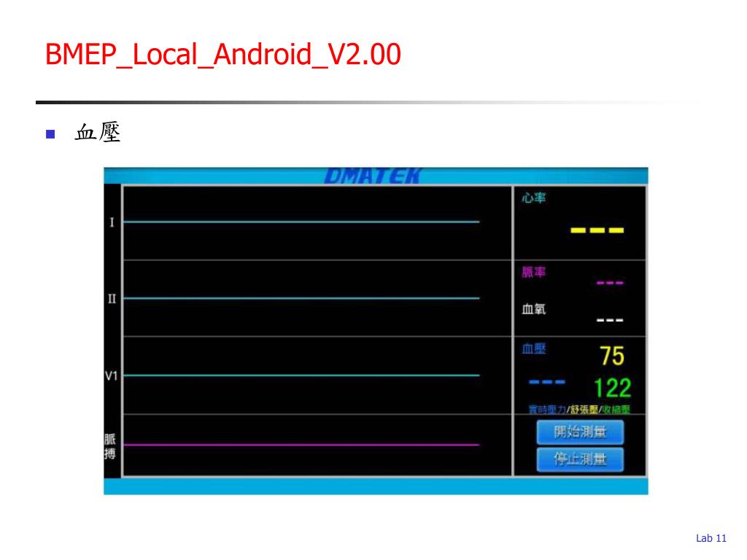Click the 停止測量 stop measurement button
This screenshot has height=560, width=747.
pos(580,459)
